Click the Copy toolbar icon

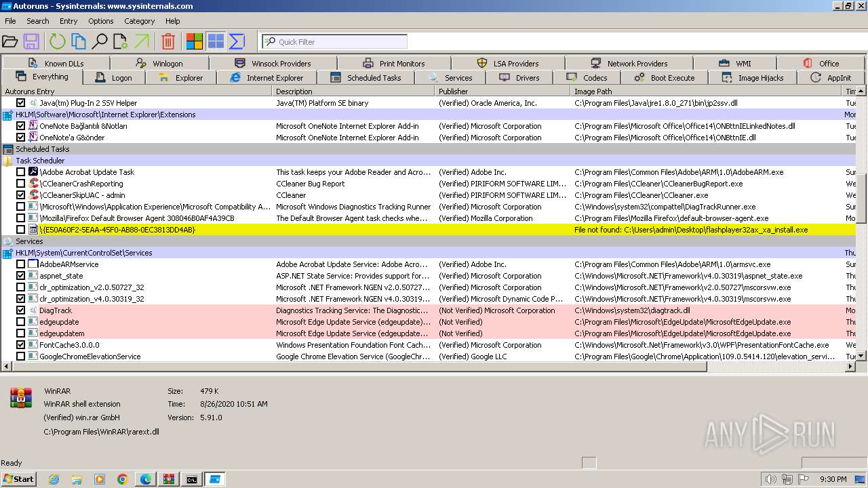[79, 41]
